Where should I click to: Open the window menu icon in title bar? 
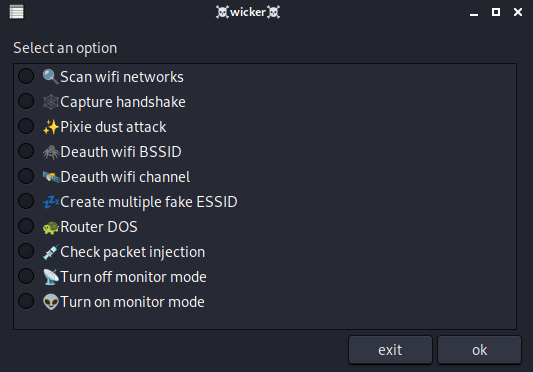pyautogui.click(x=16, y=12)
